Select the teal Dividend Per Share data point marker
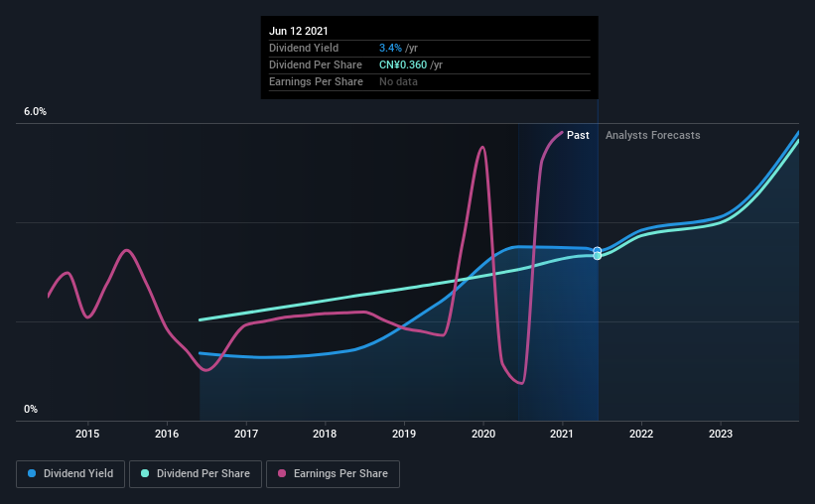 coord(598,256)
